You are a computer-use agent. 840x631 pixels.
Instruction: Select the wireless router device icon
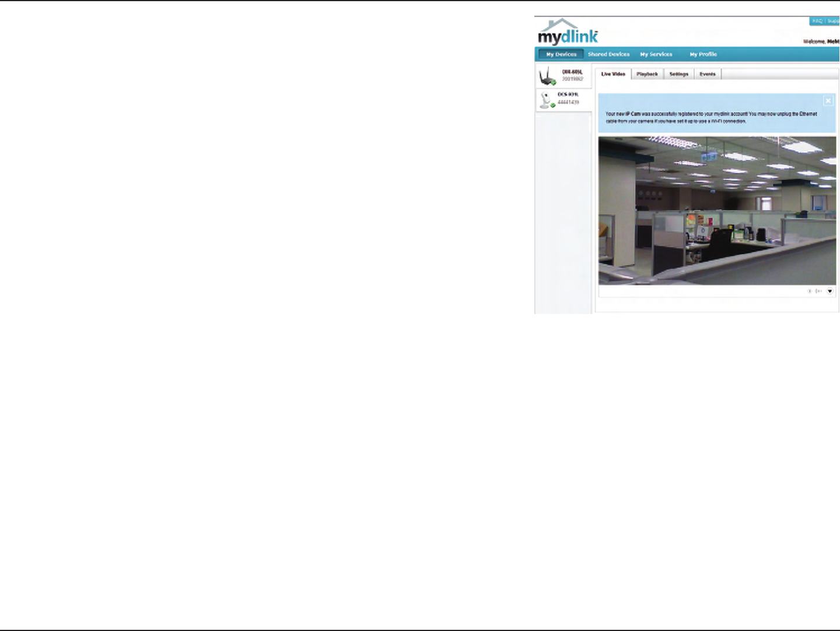pos(547,76)
